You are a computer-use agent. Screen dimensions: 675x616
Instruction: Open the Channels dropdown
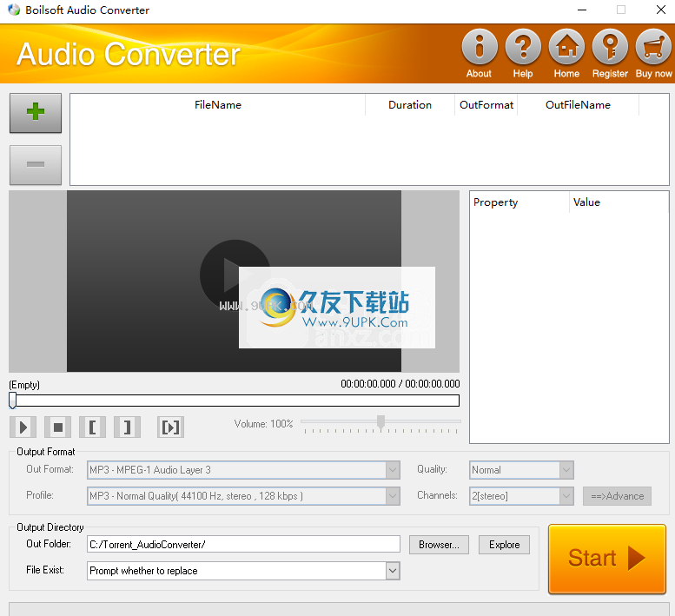(x=566, y=496)
